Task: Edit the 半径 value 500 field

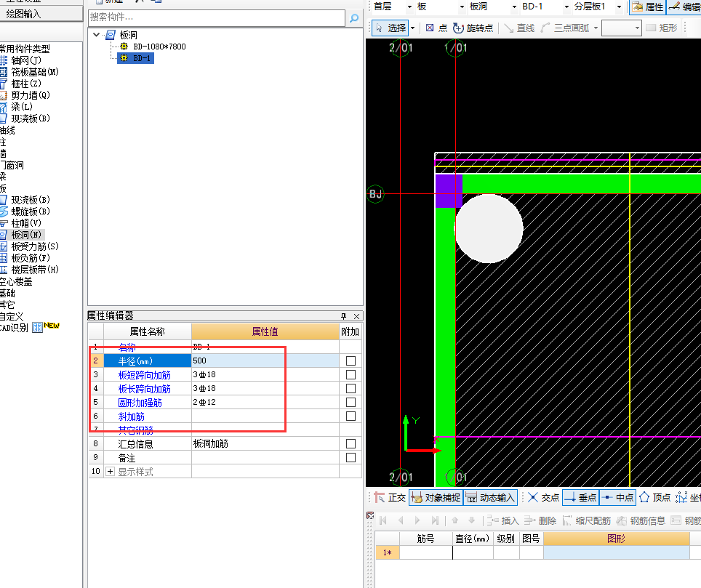Action: click(265, 361)
